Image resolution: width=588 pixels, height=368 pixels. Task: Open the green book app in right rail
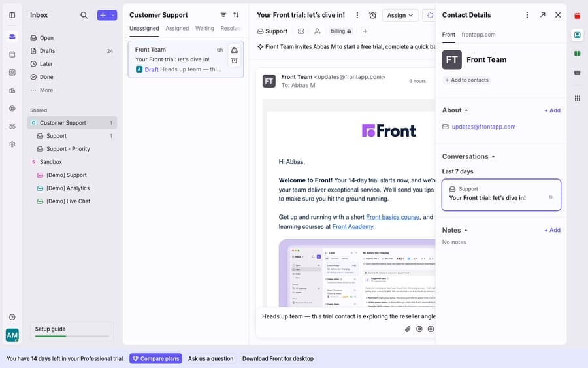[x=578, y=53]
